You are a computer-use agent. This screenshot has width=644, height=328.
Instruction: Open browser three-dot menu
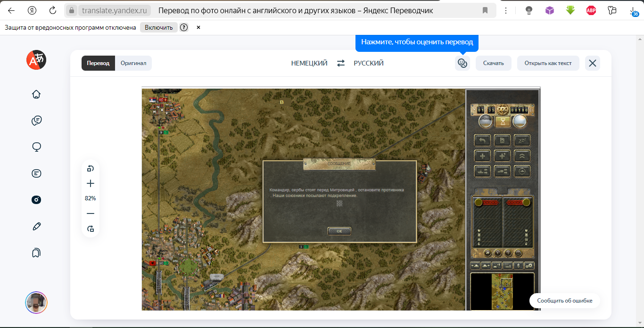(x=506, y=10)
